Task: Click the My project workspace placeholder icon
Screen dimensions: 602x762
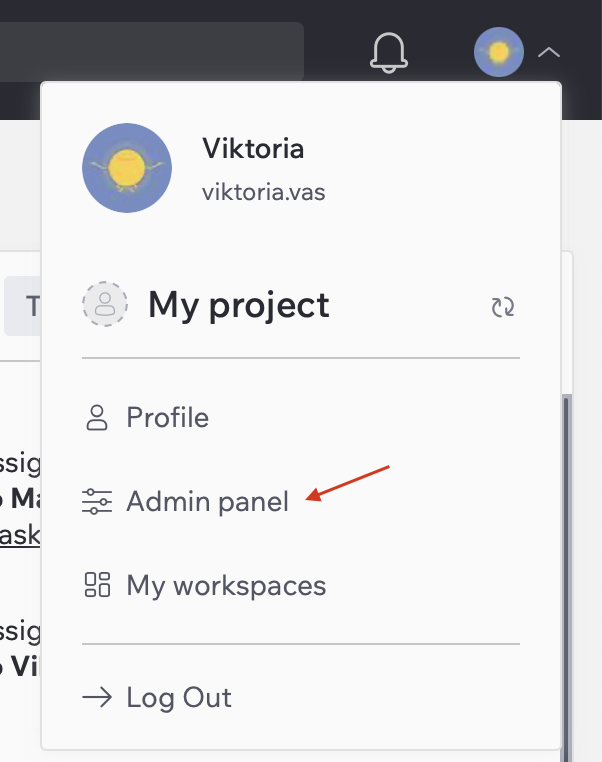Action: pos(105,304)
